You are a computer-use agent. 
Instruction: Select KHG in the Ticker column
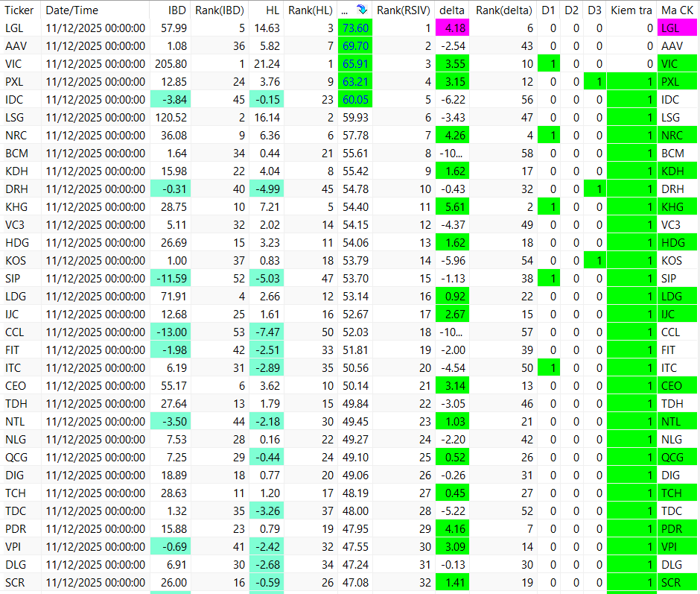(x=16, y=207)
